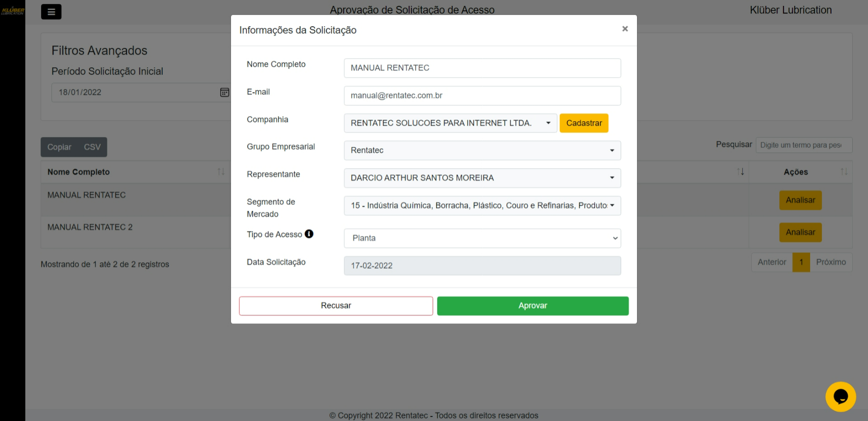Open the chat support bubble
This screenshot has width=868, height=421.
click(x=840, y=396)
